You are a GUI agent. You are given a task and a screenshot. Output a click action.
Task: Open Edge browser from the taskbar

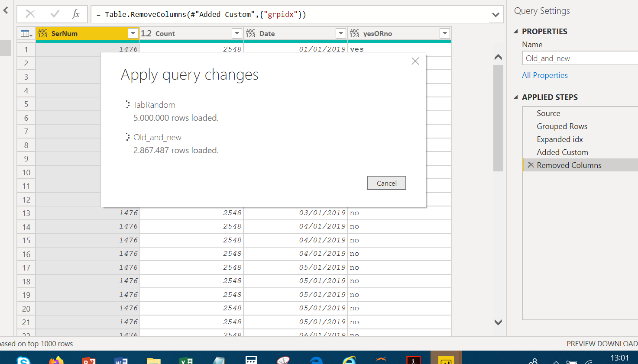tap(316, 360)
